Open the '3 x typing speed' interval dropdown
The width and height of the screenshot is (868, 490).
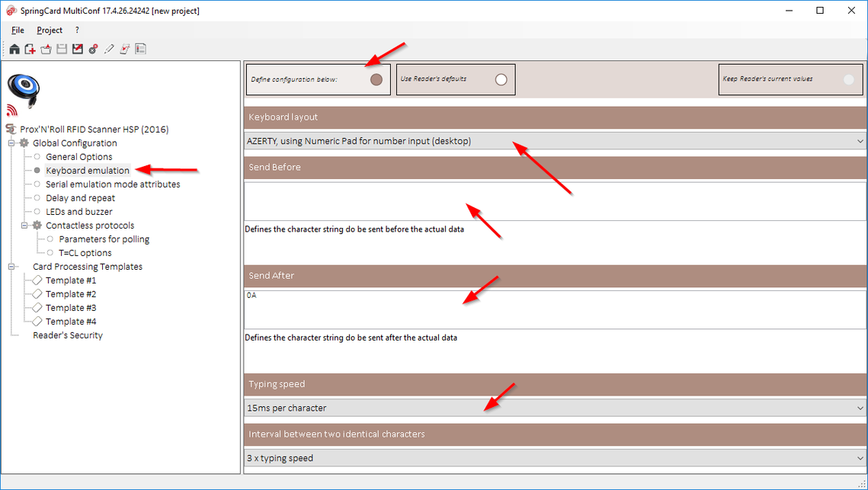pyautogui.click(x=555, y=459)
